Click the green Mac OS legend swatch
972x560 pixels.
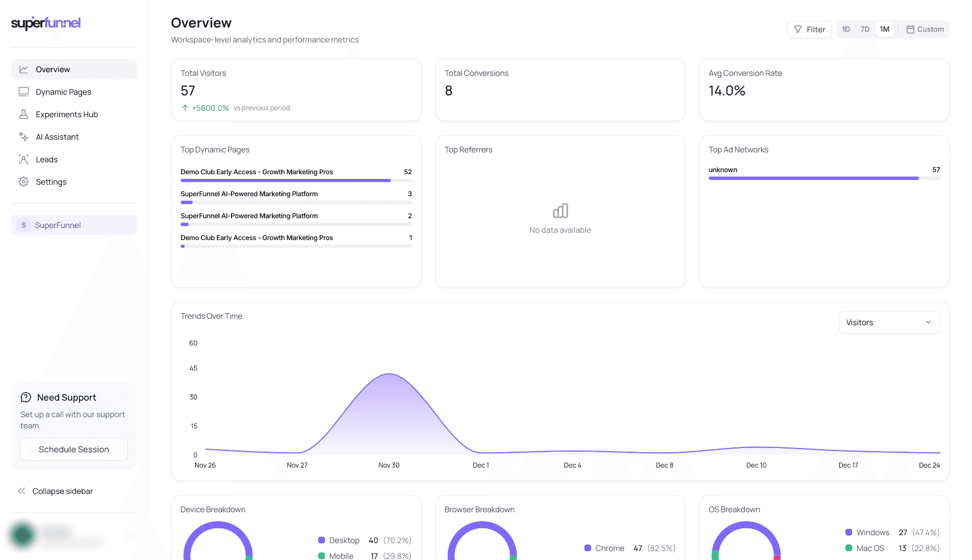[848, 548]
